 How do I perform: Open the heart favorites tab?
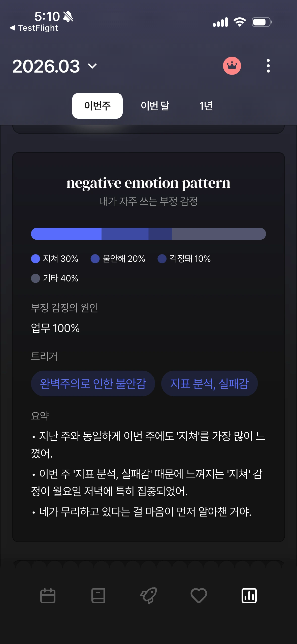point(199,596)
